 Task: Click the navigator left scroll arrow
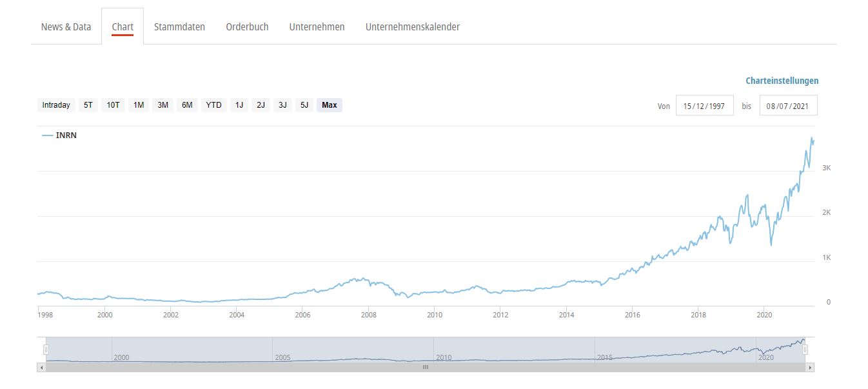(x=42, y=367)
